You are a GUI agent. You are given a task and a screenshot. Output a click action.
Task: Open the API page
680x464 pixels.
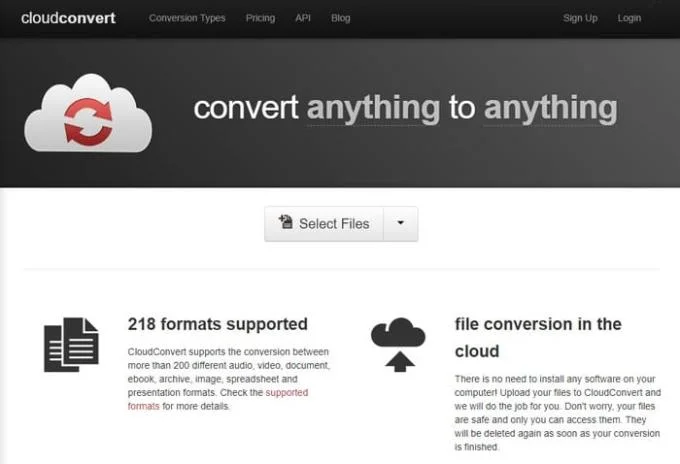[303, 18]
